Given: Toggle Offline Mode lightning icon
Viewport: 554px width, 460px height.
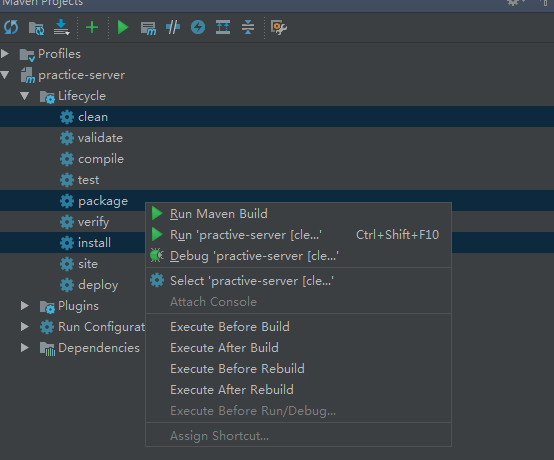Looking at the screenshot, I should pyautogui.click(x=198, y=27).
